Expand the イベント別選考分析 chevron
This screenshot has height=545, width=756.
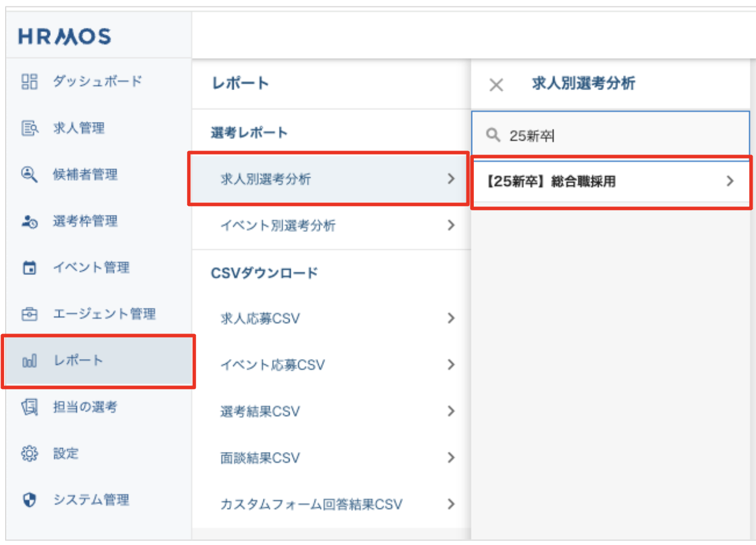(x=451, y=225)
